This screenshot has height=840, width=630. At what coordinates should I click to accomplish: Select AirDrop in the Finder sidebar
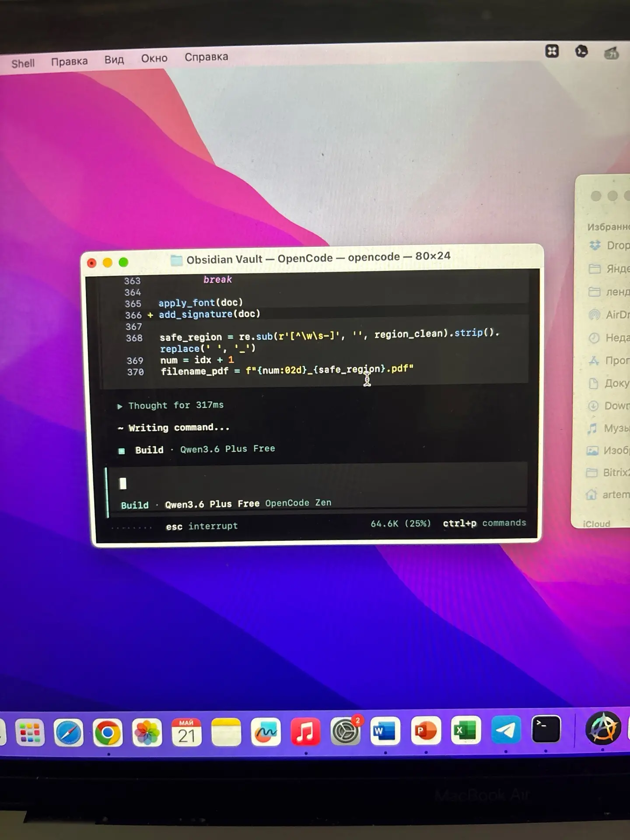pyautogui.click(x=609, y=315)
